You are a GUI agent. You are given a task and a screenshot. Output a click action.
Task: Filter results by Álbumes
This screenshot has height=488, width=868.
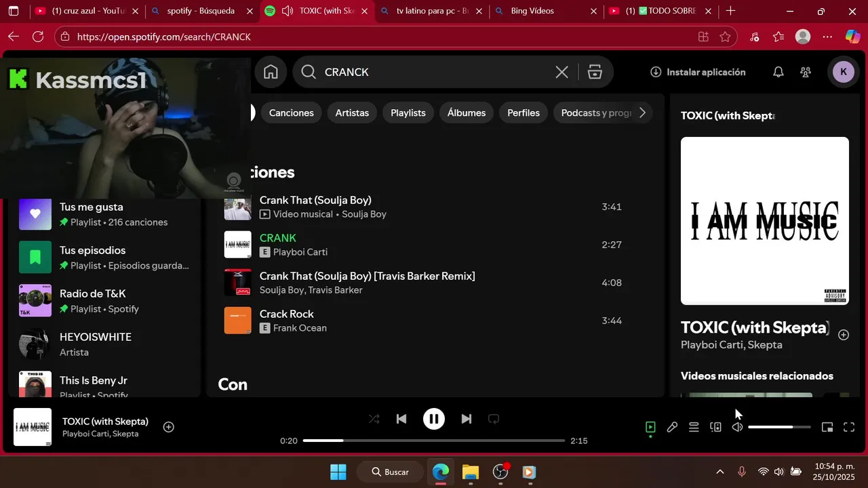pos(466,113)
